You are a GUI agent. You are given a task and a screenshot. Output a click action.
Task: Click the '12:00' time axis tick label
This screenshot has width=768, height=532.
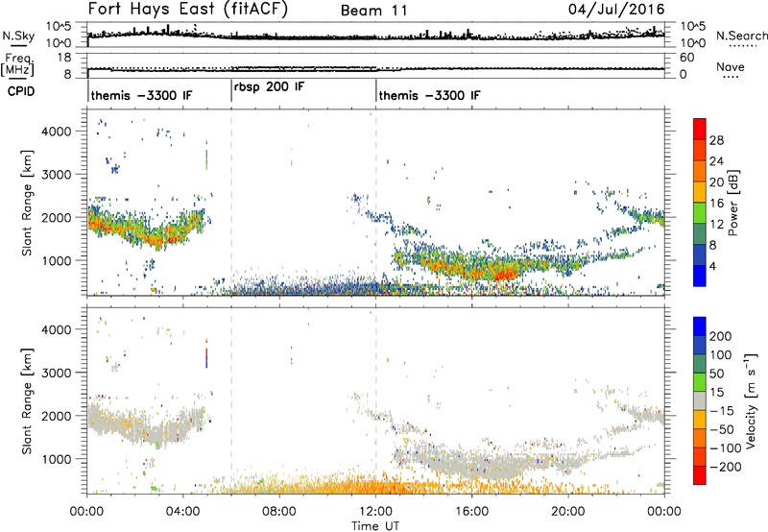point(375,512)
